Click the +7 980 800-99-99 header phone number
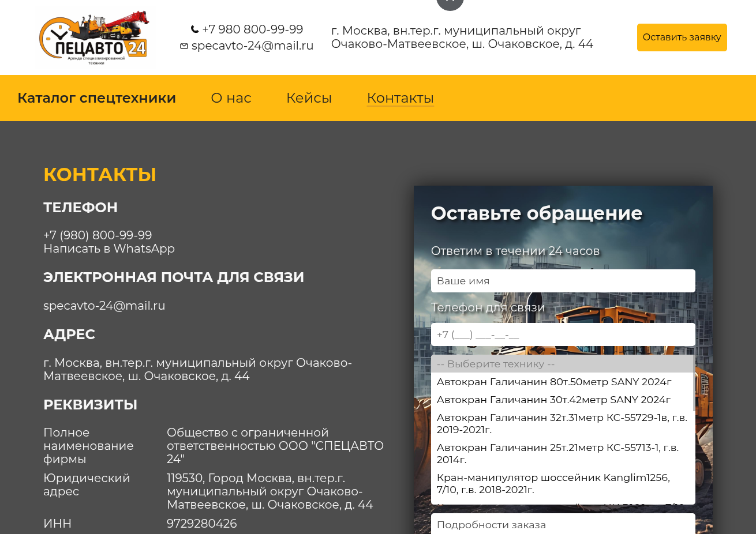 tap(252, 29)
